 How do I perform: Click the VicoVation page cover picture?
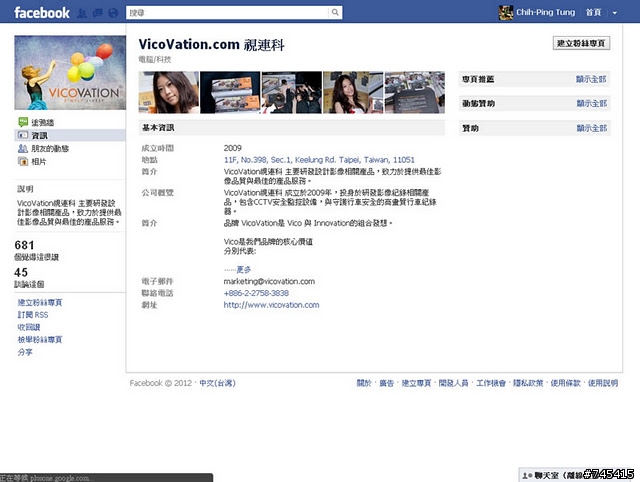point(70,73)
